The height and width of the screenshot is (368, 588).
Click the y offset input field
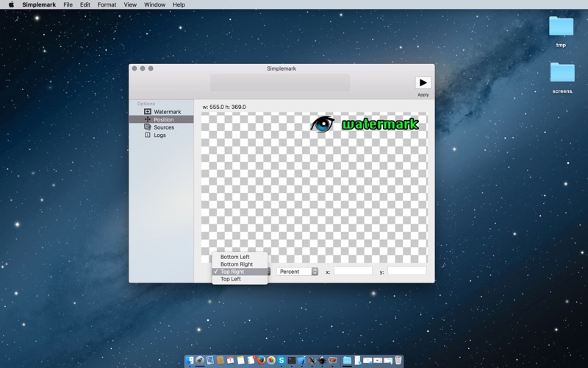[x=407, y=271]
